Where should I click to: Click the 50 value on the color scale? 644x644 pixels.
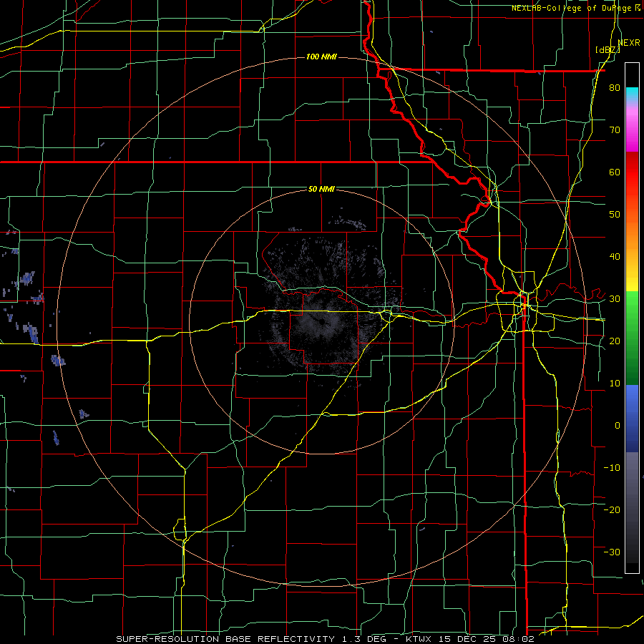point(615,215)
